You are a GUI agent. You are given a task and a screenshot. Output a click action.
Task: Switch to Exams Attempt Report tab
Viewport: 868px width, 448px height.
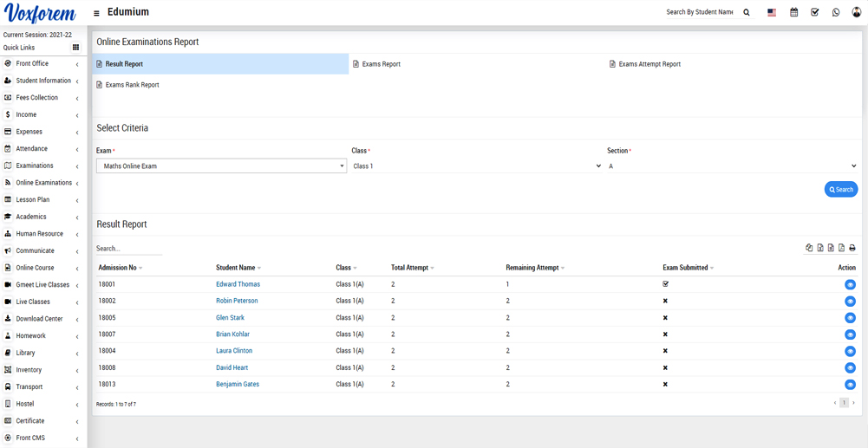[649, 64]
